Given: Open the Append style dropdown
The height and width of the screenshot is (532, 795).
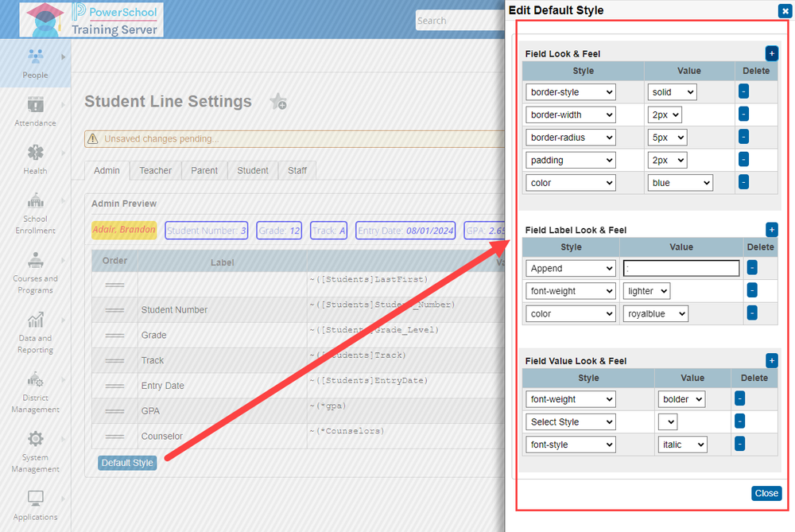Looking at the screenshot, I should 570,268.
